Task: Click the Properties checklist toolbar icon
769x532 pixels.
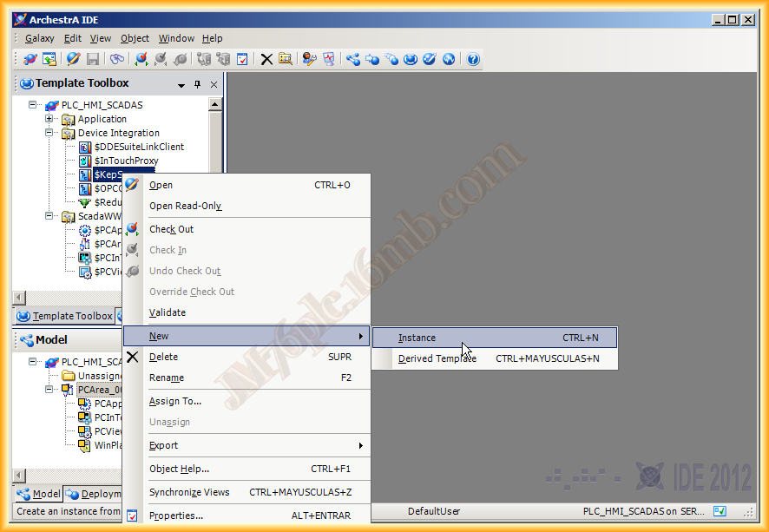Action: (x=242, y=59)
